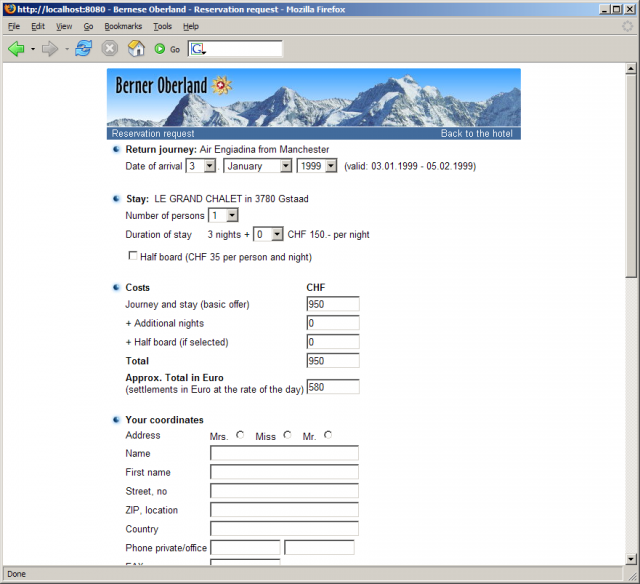Image resolution: width=640 pixels, height=584 pixels.
Task: Open the Go menu
Action: click(88, 27)
